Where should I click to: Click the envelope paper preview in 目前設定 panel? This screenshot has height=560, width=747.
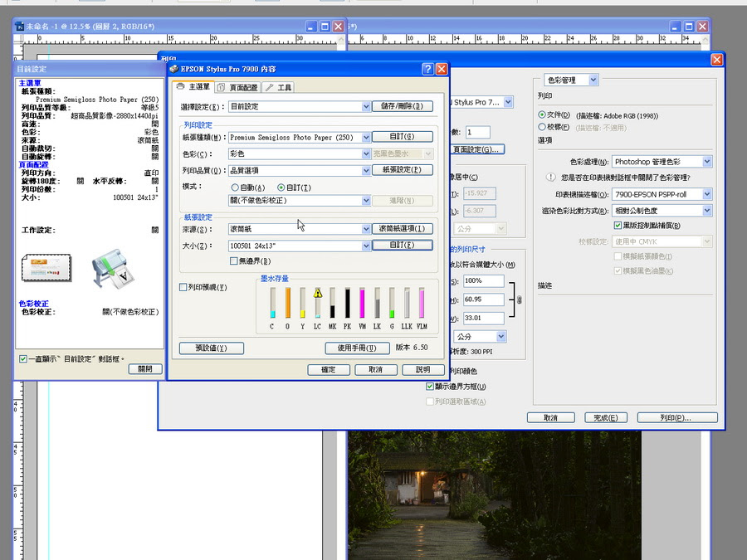(46, 267)
